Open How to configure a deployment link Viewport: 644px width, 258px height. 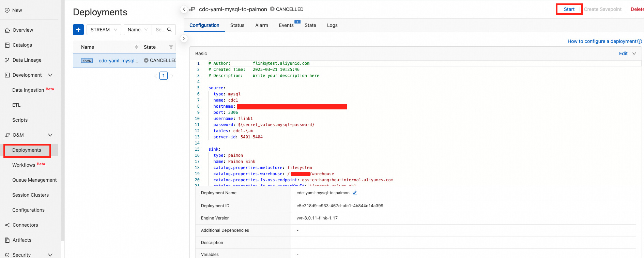602,41
